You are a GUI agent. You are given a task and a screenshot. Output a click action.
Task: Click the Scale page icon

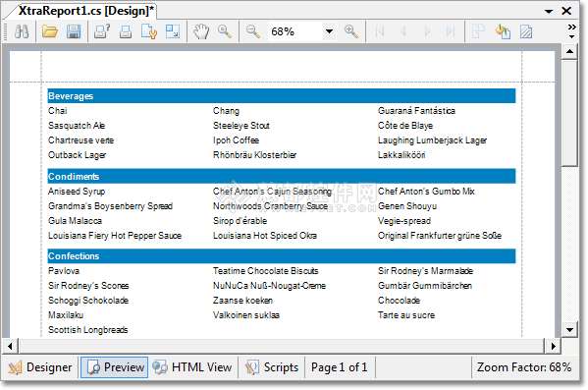173,31
